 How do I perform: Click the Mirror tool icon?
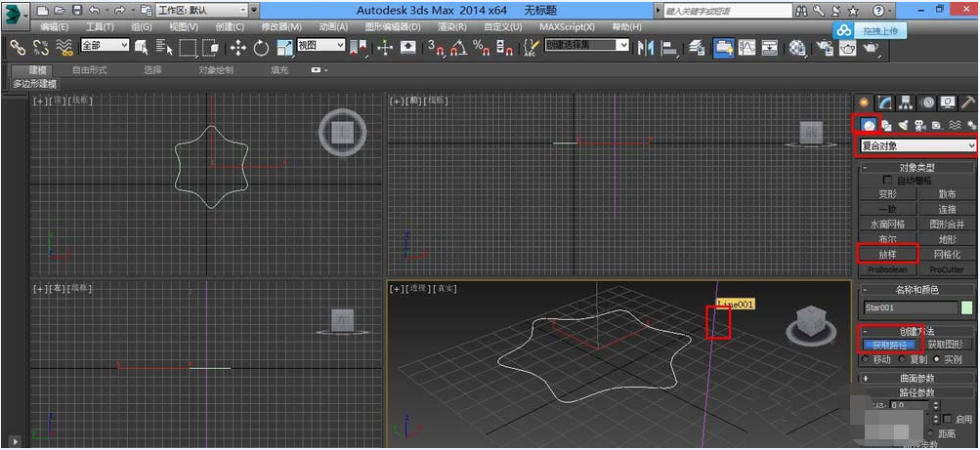[645, 47]
